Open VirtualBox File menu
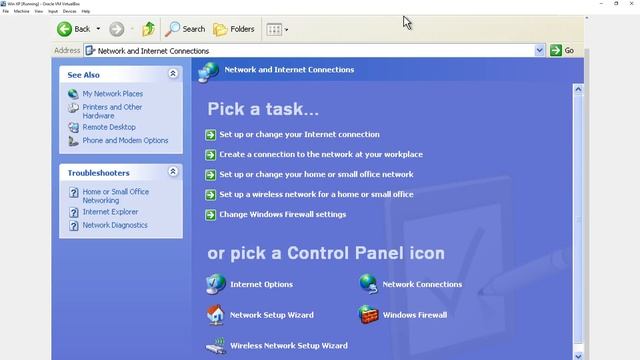 pyautogui.click(x=6, y=11)
